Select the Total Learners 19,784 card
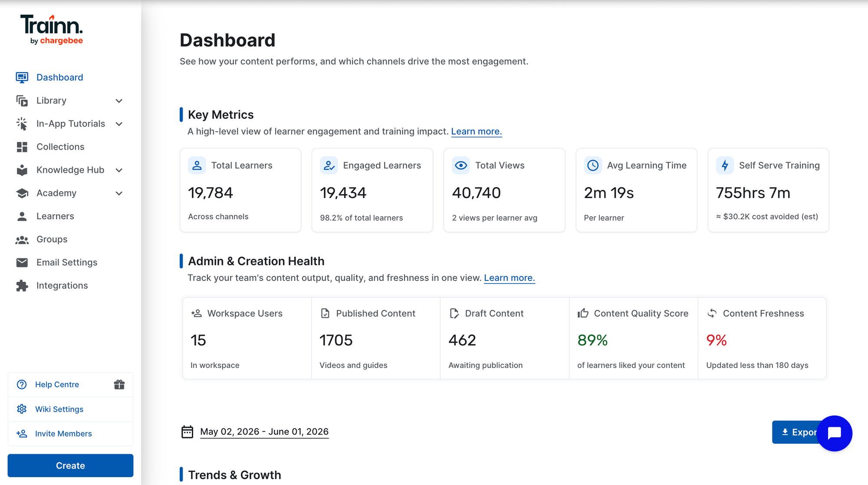Viewport: 868px width, 485px height. click(240, 190)
